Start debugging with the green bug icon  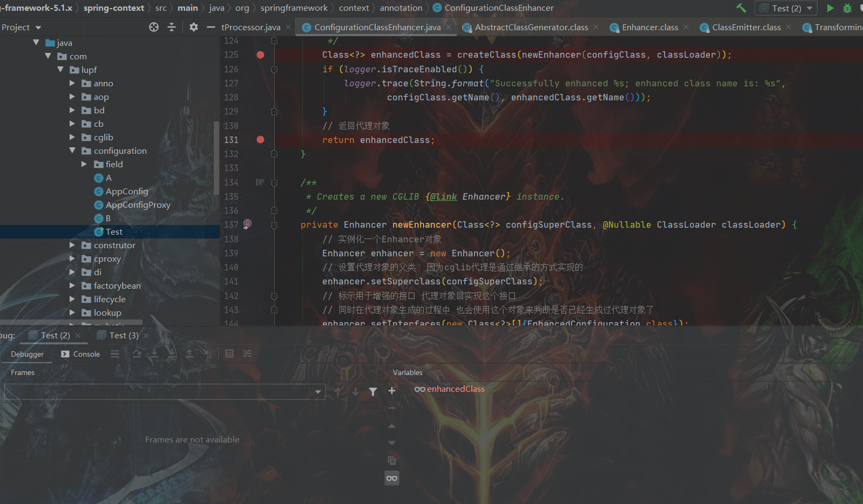847,8
